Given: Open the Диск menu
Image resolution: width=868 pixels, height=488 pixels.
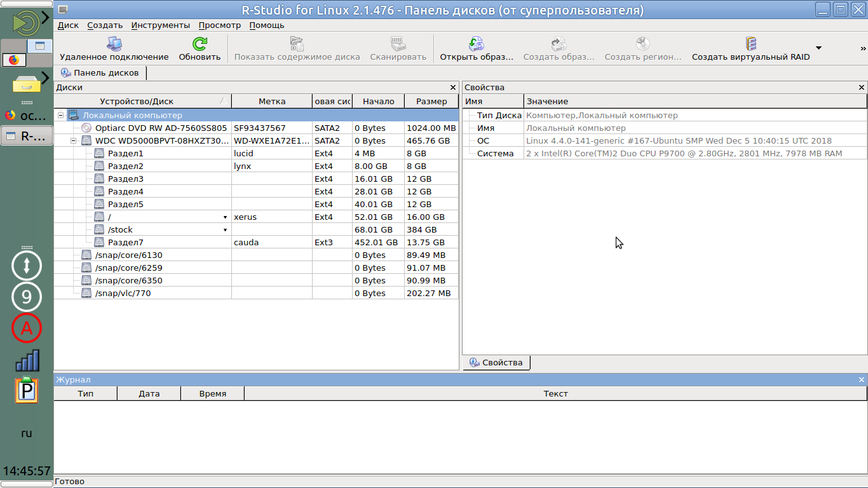Looking at the screenshot, I should [x=68, y=25].
